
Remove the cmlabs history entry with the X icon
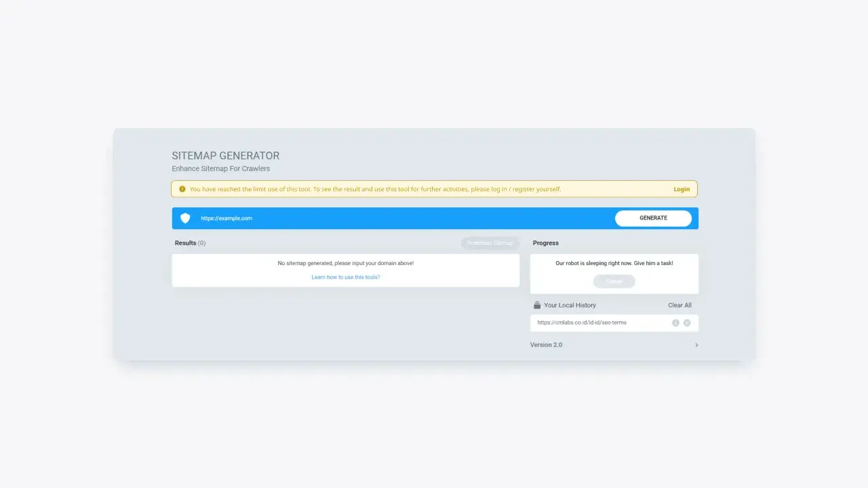[x=687, y=323]
